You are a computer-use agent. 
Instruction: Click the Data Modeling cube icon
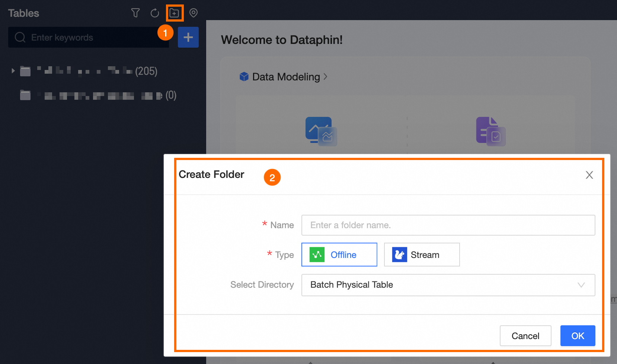(244, 77)
